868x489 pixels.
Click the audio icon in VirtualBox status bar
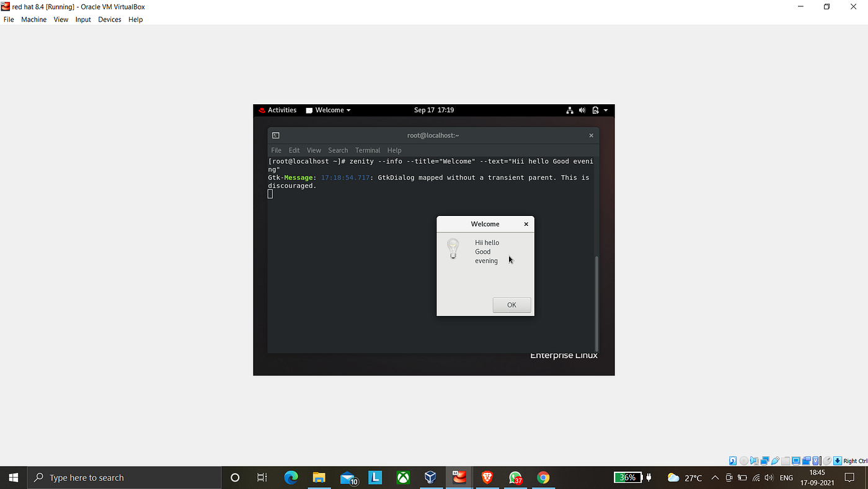click(754, 460)
